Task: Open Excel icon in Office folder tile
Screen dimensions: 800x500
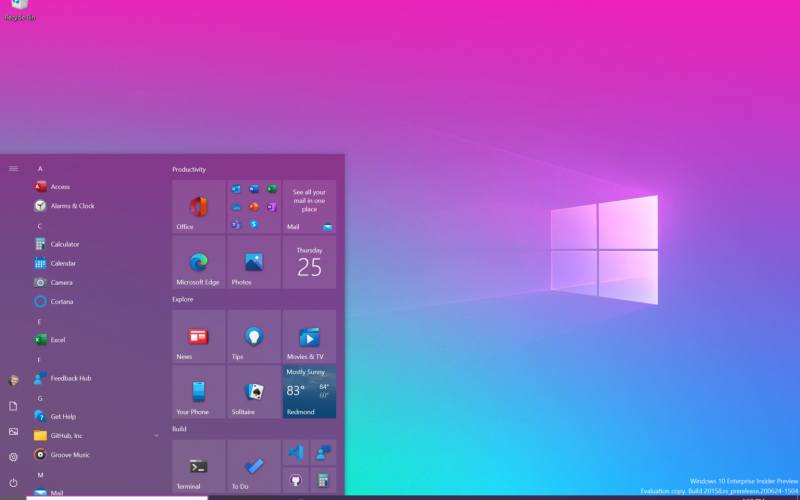Action: click(x=272, y=189)
